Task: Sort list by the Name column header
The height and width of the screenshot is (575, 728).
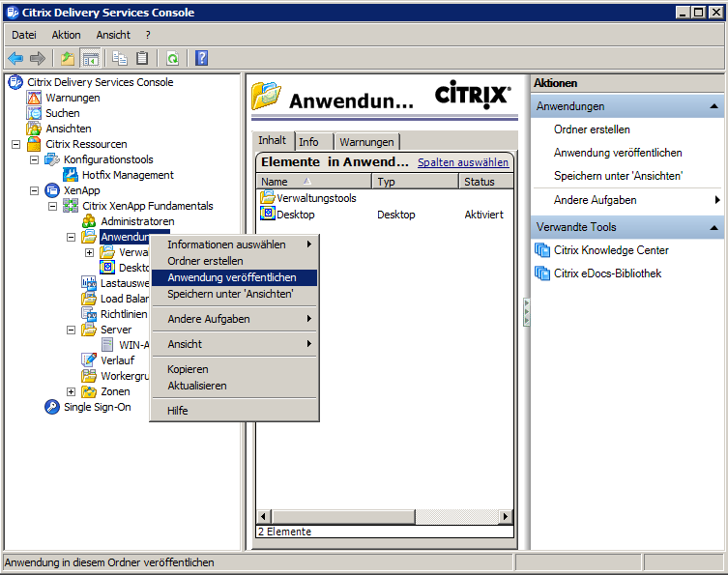Action: click(314, 182)
